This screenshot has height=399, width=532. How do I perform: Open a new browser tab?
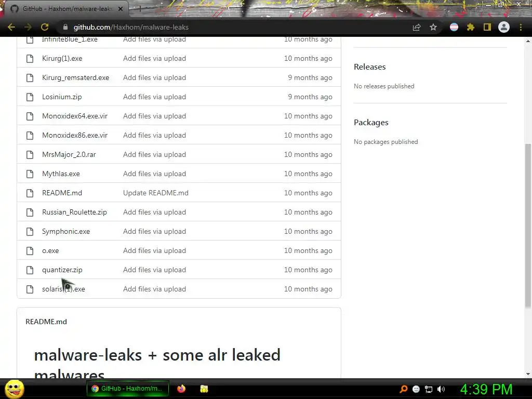pyautogui.click(x=140, y=9)
